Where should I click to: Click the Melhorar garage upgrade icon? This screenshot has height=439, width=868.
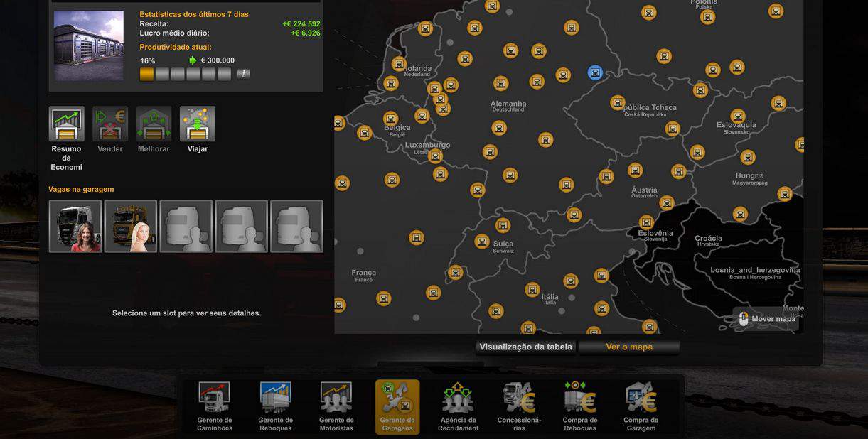click(x=154, y=125)
